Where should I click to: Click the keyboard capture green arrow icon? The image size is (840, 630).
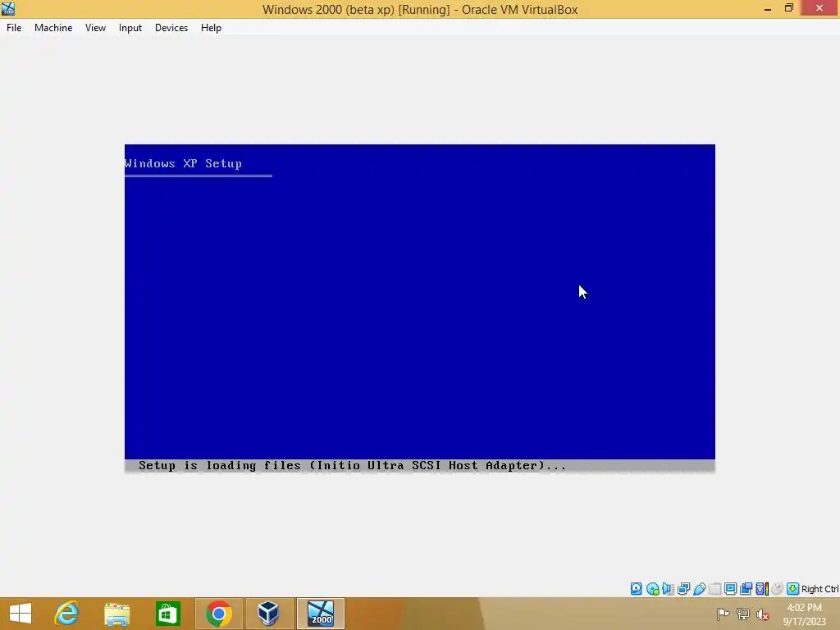point(793,589)
